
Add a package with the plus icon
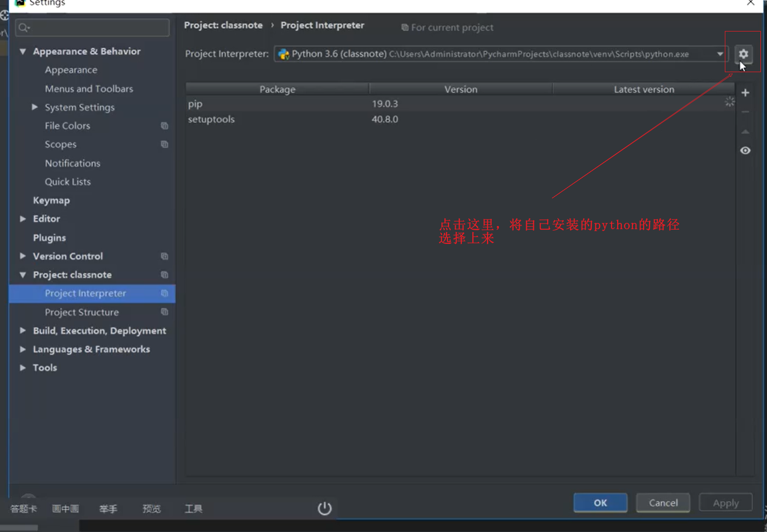[x=745, y=92]
